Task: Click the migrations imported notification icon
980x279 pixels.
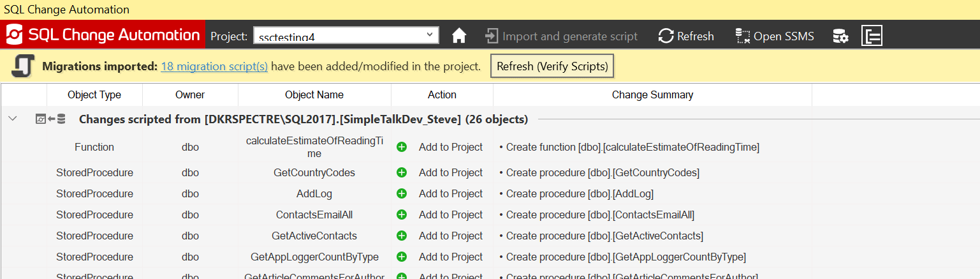Action: [x=23, y=66]
